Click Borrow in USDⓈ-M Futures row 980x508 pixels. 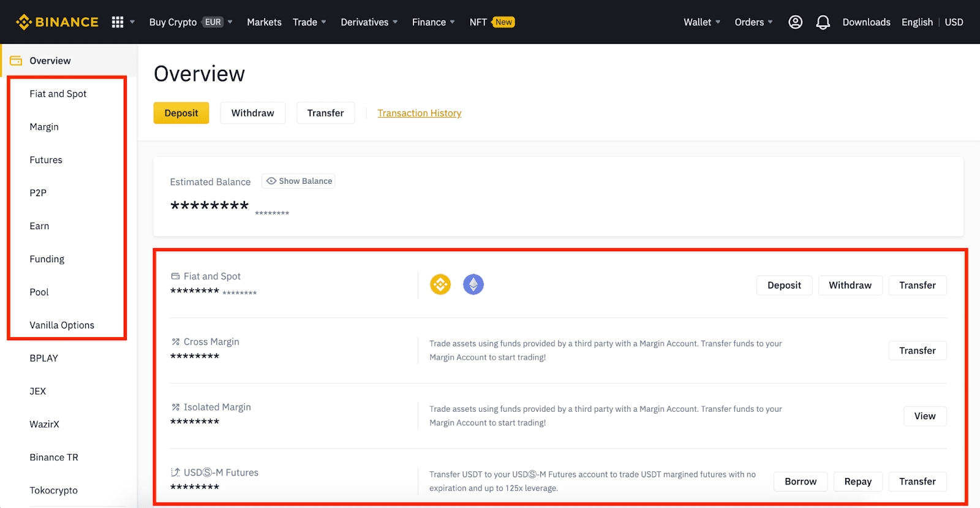[800, 482]
